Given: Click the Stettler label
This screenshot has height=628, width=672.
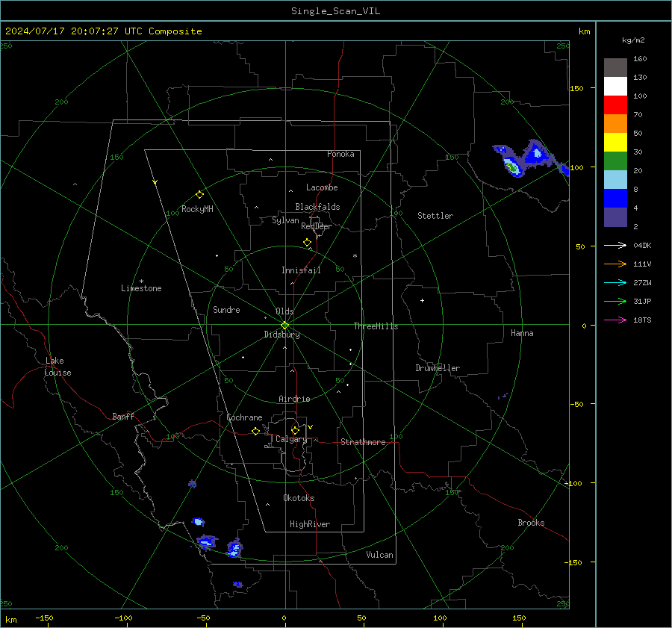Looking at the screenshot, I should (x=435, y=216).
